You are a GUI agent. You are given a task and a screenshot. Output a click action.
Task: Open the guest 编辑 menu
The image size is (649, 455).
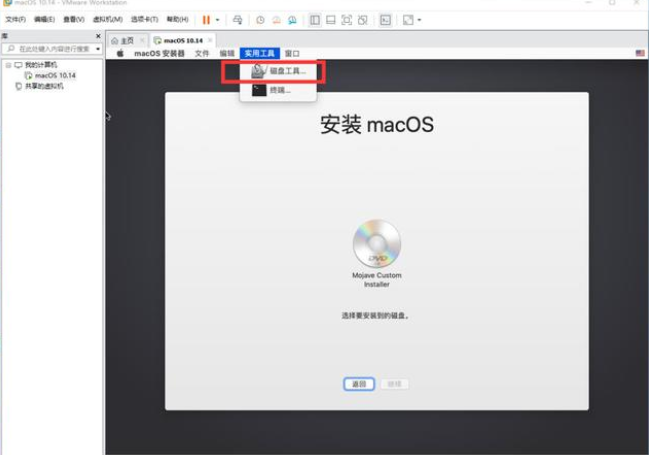(x=227, y=53)
